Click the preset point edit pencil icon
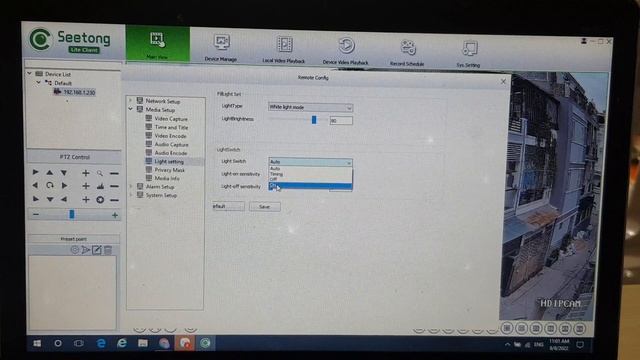The image size is (640, 360). pos(97,250)
